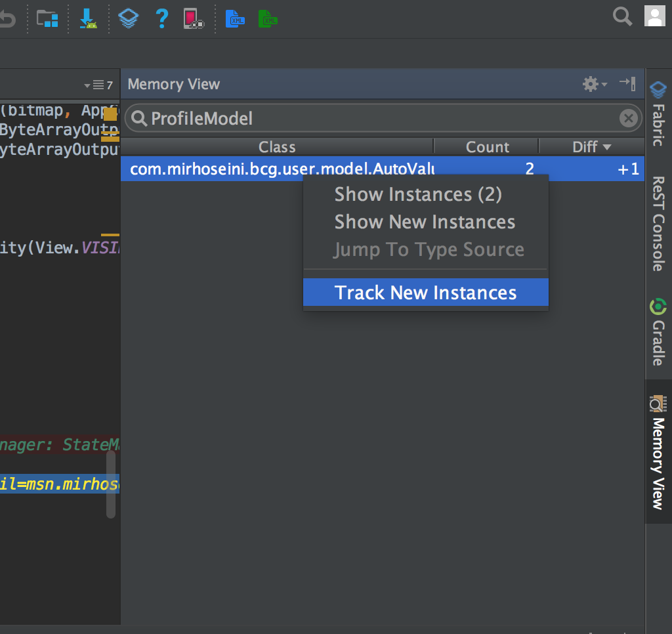Select Track New Instances menu item
672x634 pixels.
click(x=425, y=293)
